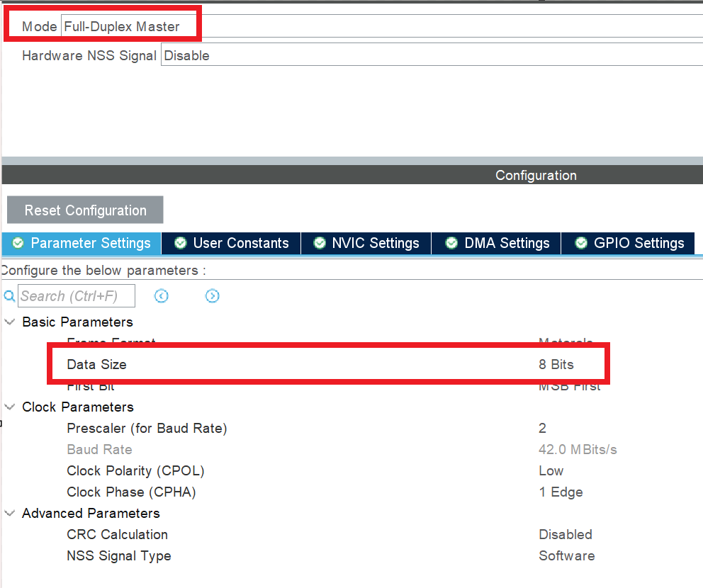This screenshot has height=588, width=703.
Task: Toggle CRC Calculation from Disabled
Action: 566,534
